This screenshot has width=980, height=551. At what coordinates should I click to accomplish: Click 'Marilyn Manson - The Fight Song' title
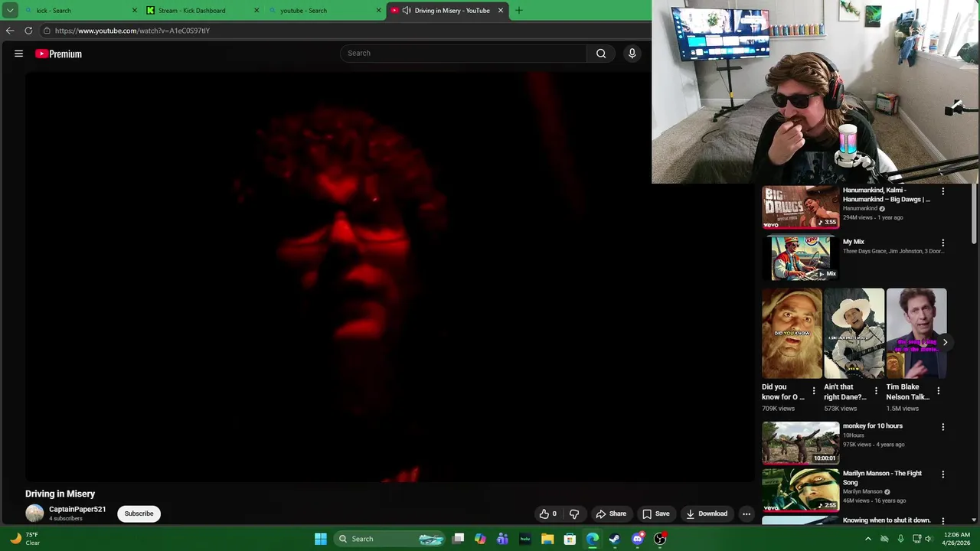(x=882, y=478)
